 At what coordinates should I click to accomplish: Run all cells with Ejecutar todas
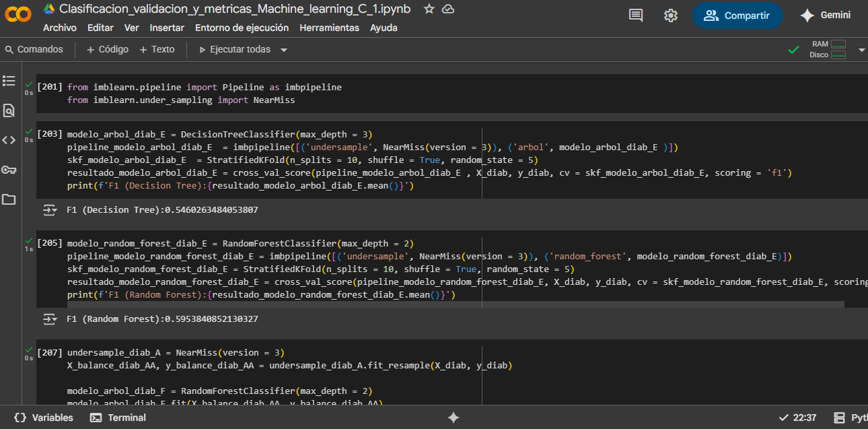pyautogui.click(x=234, y=49)
